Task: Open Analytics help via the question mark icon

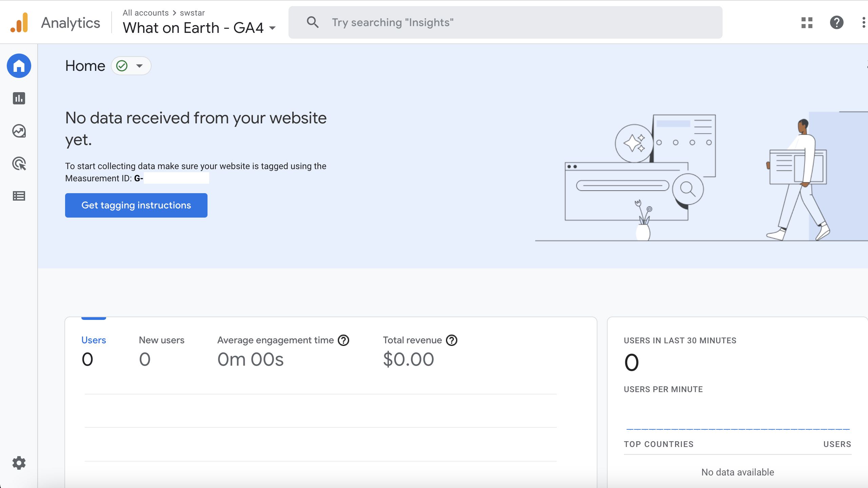Action: pyautogui.click(x=836, y=22)
